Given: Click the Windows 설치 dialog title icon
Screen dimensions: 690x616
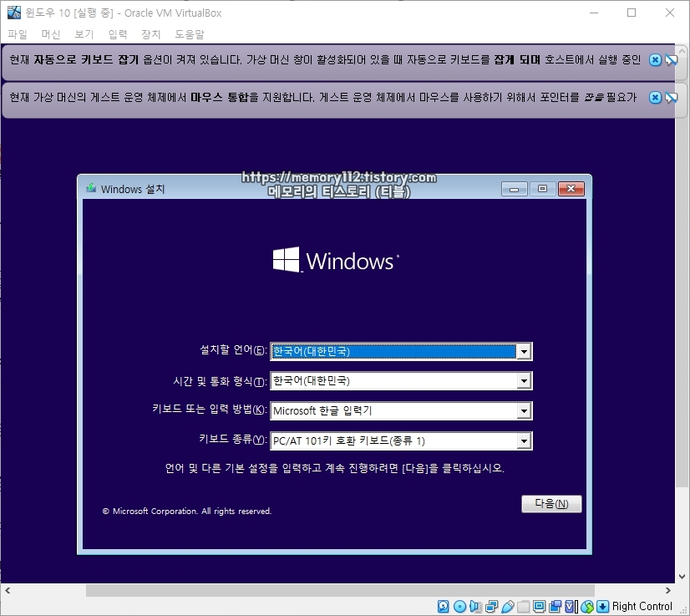Looking at the screenshot, I should coord(91,188).
